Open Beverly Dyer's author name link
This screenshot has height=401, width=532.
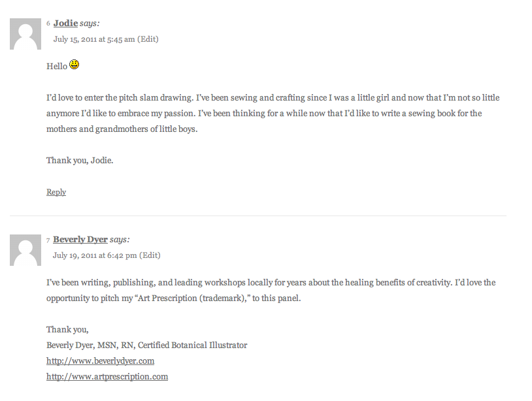tap(80, 239)
